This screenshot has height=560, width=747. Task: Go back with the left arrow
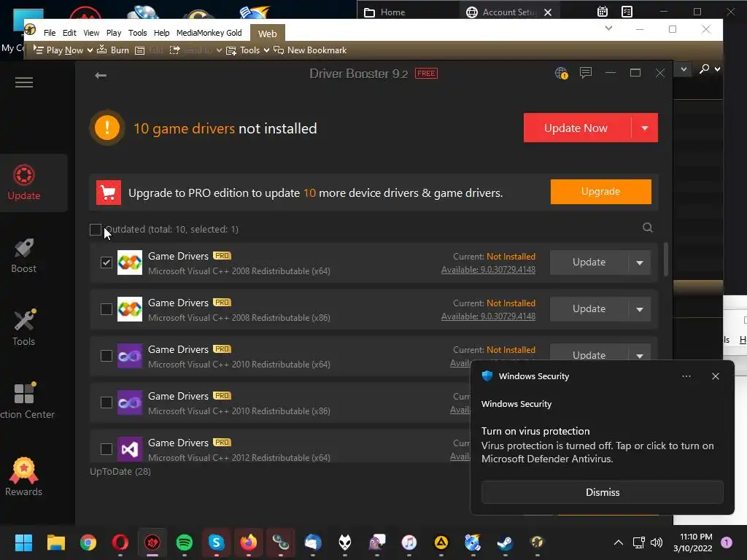[101, 75]
